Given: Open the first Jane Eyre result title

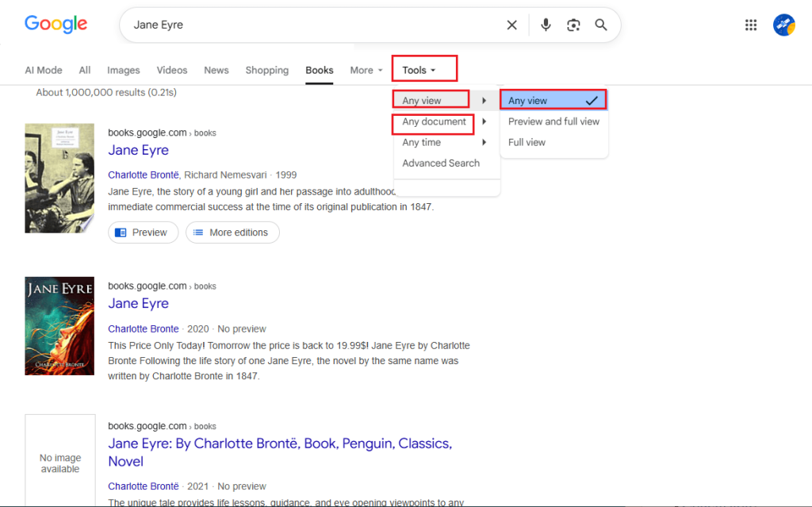Looking at the screenshot, I should click(138, 150).
